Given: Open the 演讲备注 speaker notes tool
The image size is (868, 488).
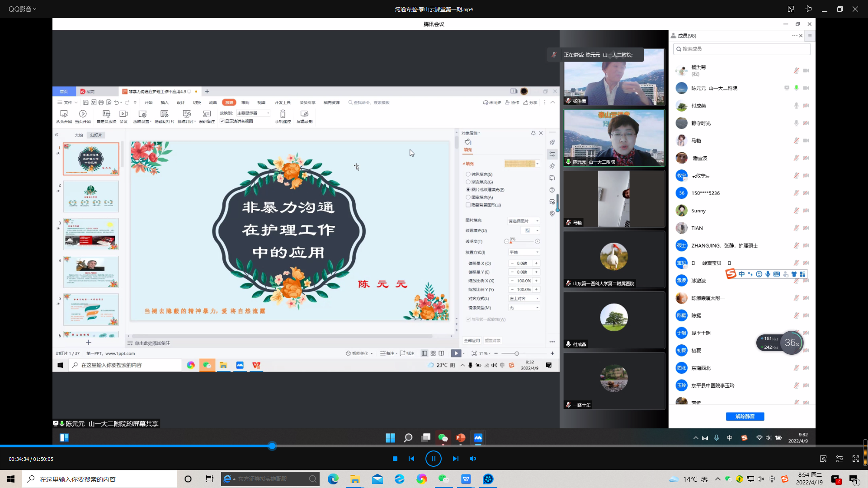Looking at the screenshot, I should pyautogui.click(x=207, y=116).
